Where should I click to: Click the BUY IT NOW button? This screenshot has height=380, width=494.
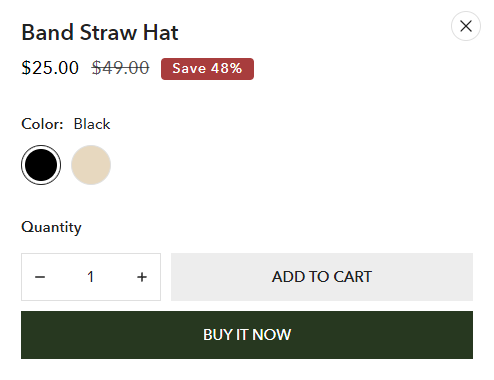tap(247, 335)
